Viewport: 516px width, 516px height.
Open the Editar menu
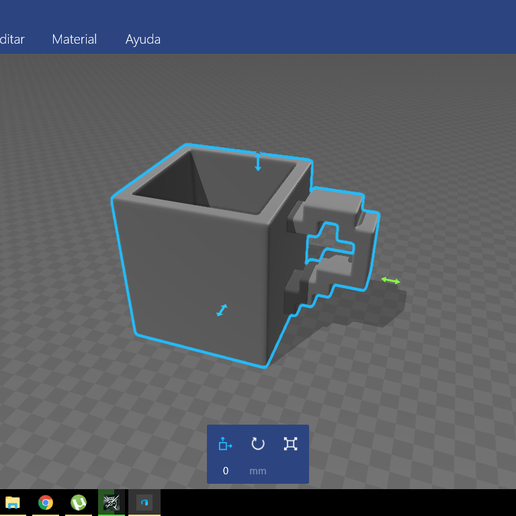12,39
